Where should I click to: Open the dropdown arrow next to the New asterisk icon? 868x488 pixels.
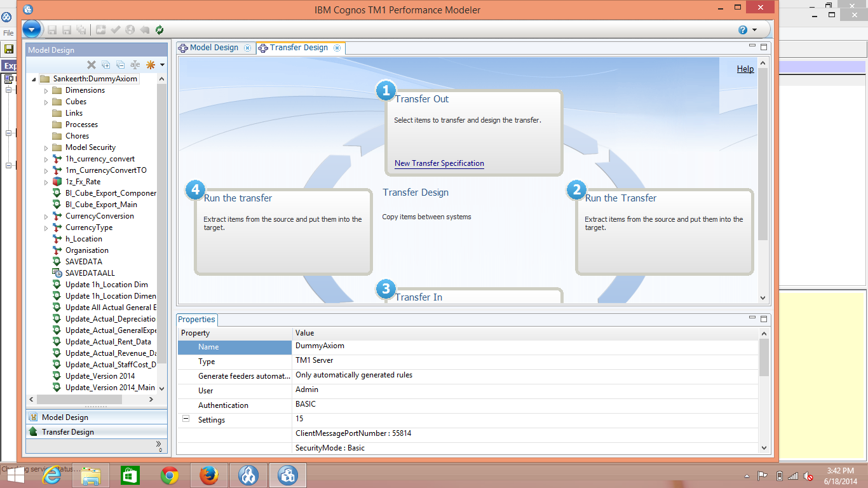click(x=162, y=65)
